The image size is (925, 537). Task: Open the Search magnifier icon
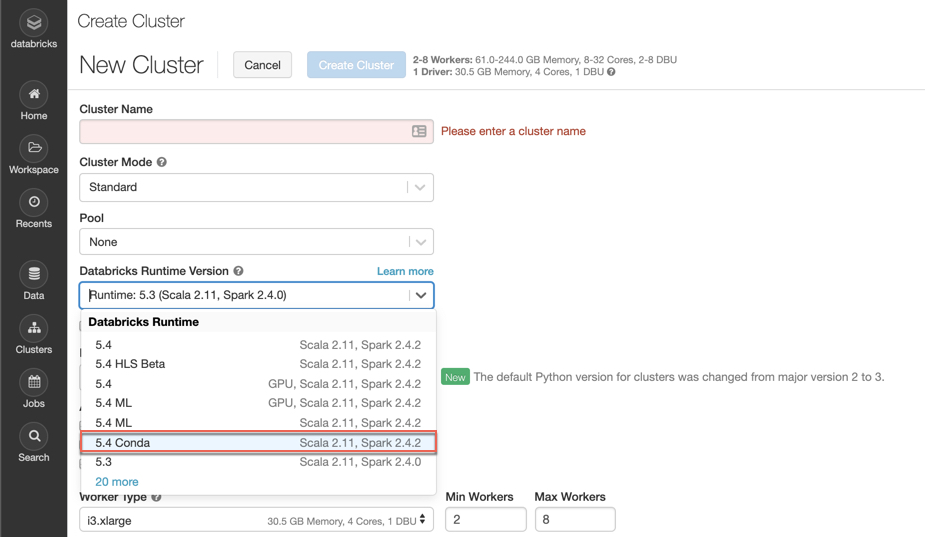(x=34, y=436)
